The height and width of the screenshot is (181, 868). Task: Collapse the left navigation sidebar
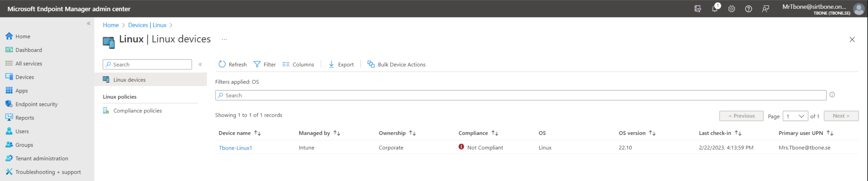(89, 23)
